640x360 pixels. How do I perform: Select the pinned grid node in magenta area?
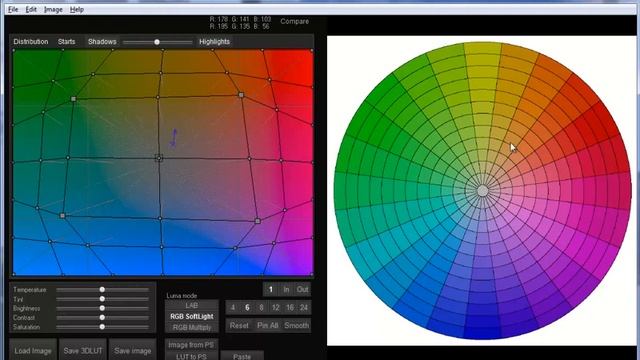pyautogui.click(x=258, y=221)
